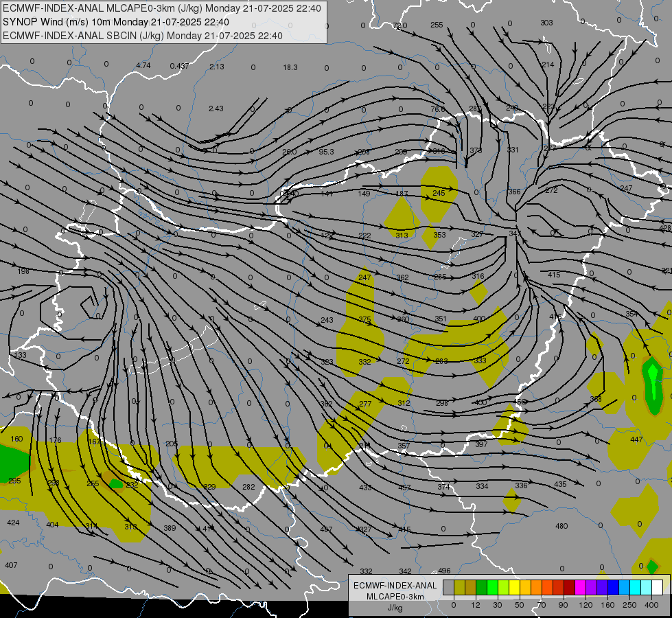
Task: Click the map value 303
Action: pyautogui.click(x=546, y=23)
